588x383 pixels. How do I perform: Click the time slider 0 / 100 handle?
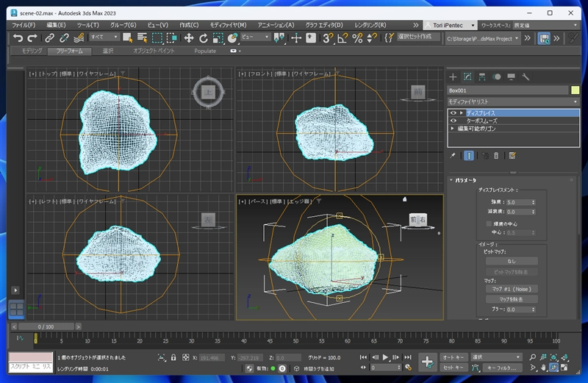click(45, 326)
